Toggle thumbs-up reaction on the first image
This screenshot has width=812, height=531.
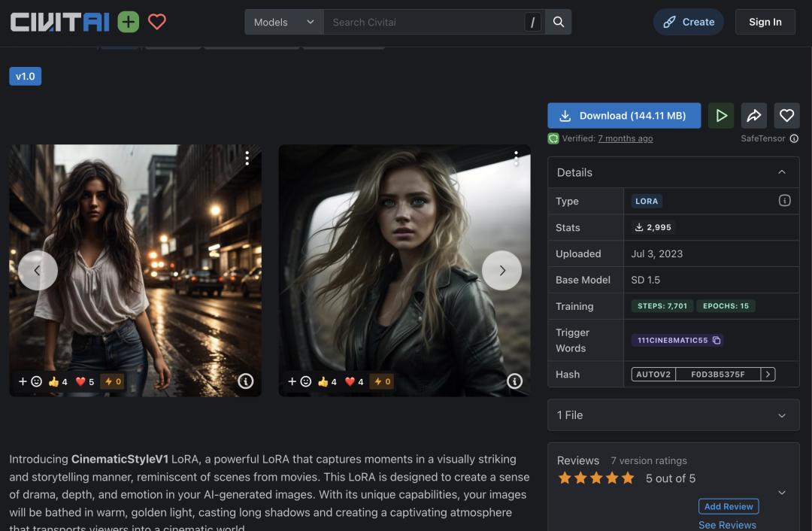point(58,381)
